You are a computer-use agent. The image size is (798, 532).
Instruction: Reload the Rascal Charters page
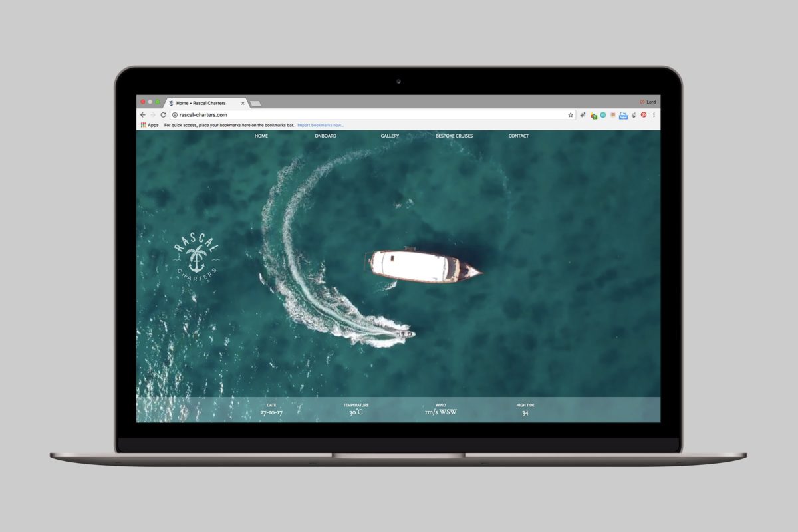click(163, 115)
